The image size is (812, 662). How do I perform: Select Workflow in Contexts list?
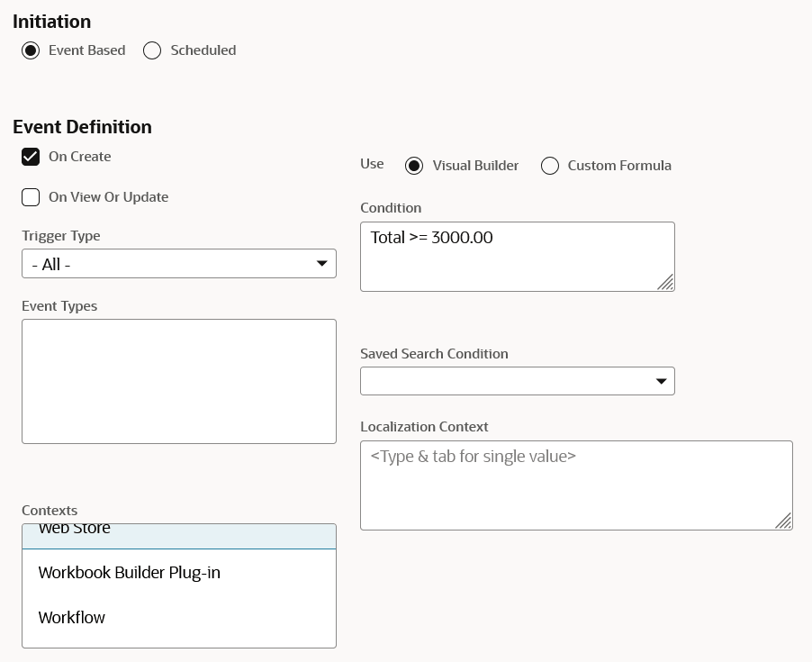point(179,618)
